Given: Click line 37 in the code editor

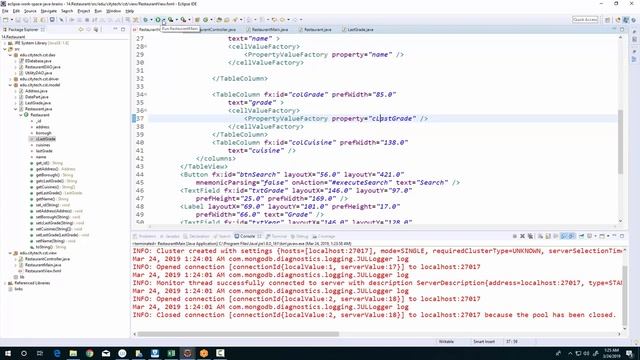Looking at the screenshot, I should [382, 118].
